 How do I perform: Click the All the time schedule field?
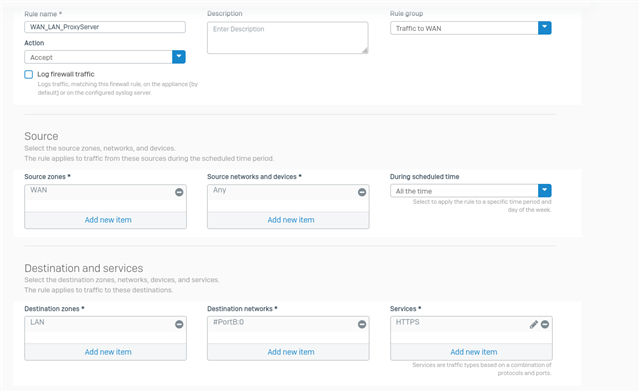464,190
